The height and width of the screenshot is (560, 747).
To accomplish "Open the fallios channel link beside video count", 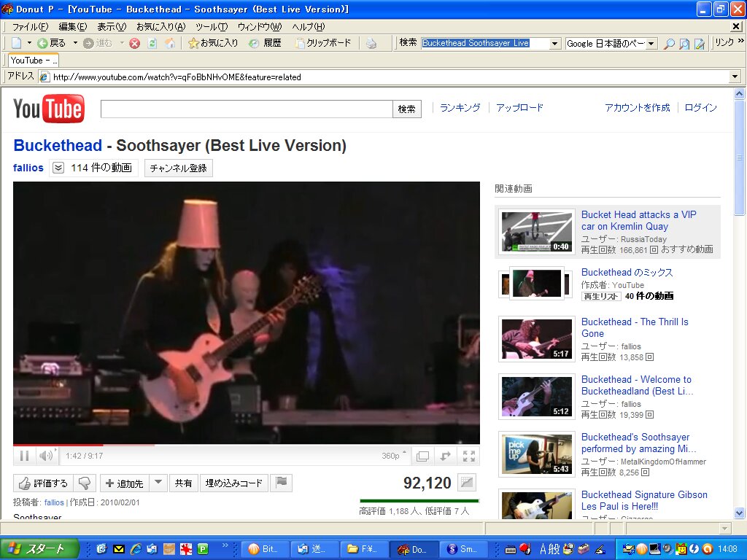I will click(28, 168).
